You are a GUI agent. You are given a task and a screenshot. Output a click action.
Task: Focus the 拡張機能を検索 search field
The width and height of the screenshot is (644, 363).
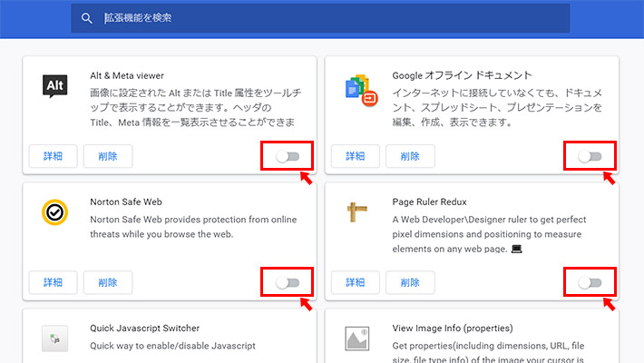[320, 18]
